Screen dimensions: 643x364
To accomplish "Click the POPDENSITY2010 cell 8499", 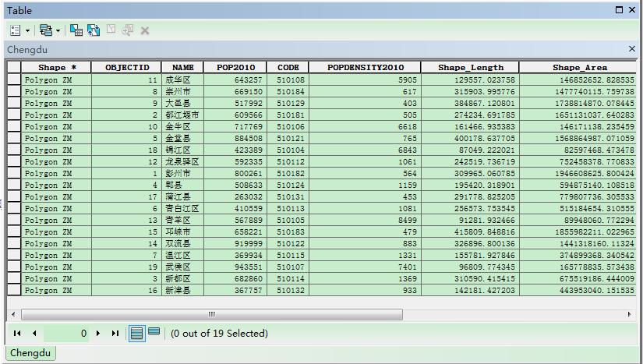I will tap(365, 220).
